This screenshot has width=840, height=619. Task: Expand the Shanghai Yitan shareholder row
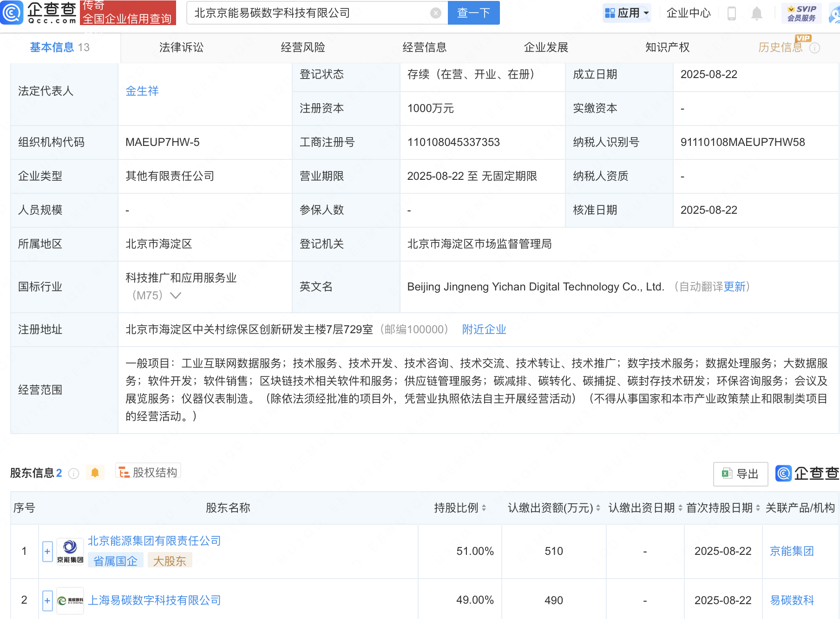[x=47, y=600]
